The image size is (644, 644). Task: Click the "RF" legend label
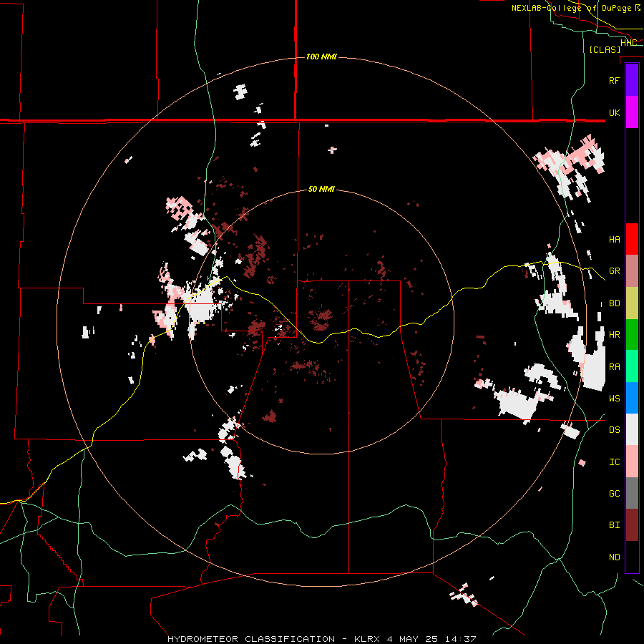[614, 80]
